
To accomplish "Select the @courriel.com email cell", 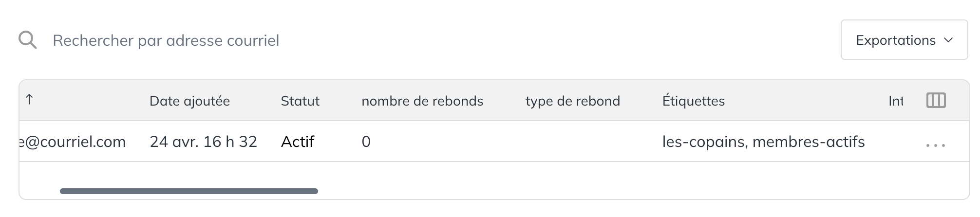I will (72, 142).
